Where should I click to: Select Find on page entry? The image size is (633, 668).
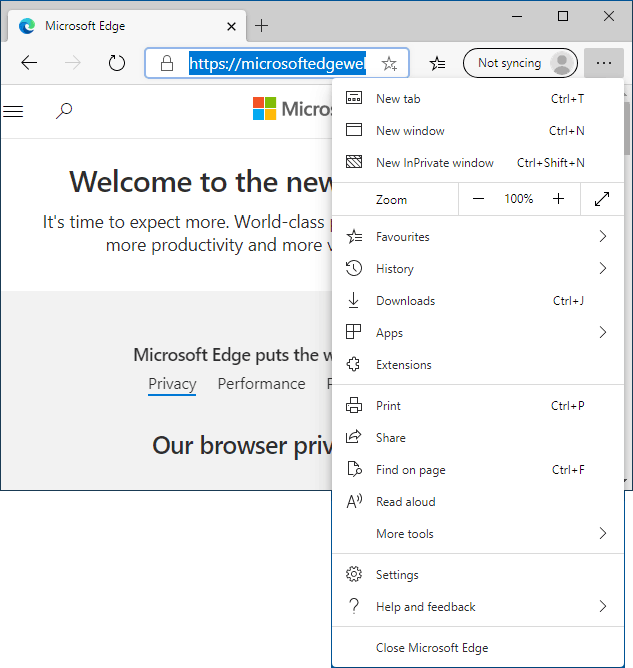pyautogui.click(x=478, y=469)
